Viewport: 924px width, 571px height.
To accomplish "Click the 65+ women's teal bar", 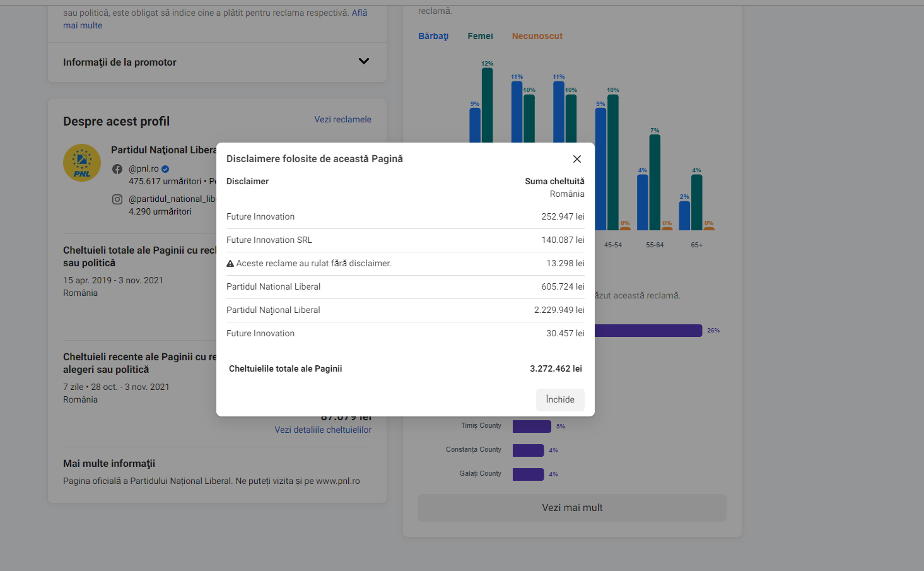I will pos(696,202).
